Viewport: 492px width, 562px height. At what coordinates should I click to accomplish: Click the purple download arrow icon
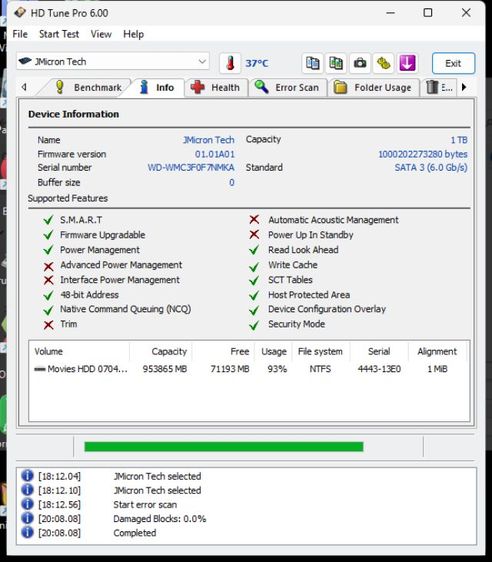coord(407,63)
